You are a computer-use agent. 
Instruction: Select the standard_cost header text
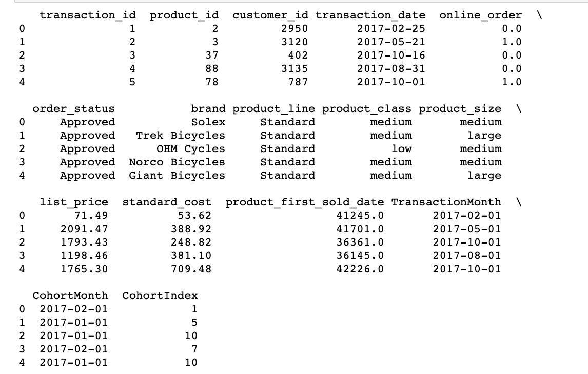pos(167,202)
